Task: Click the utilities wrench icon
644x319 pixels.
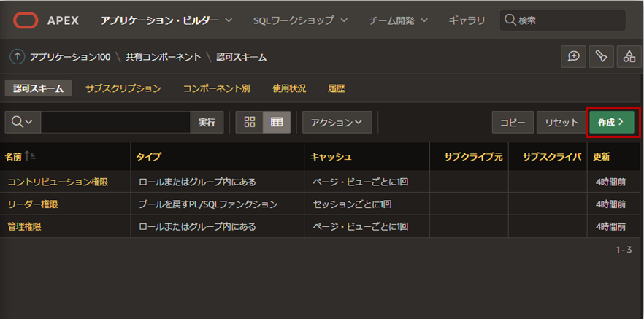Action: click(x=601, y=56)
